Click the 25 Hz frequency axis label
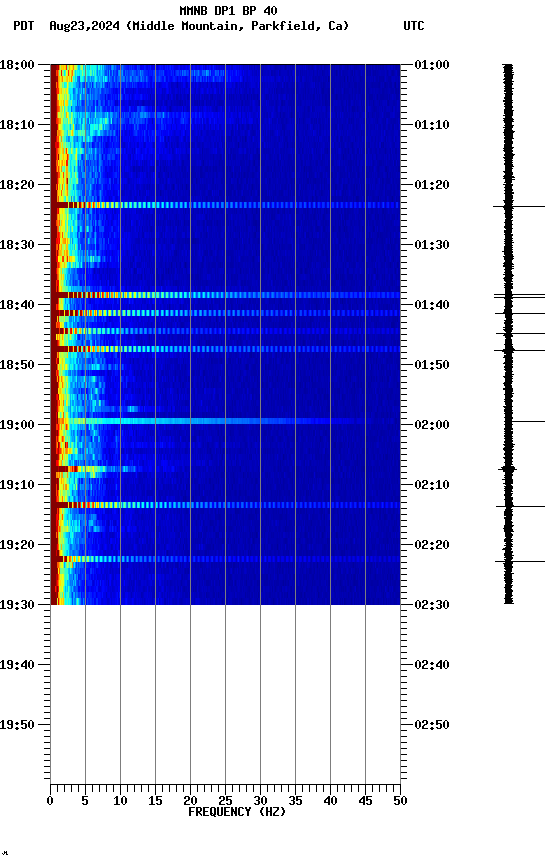The height and width of the screenshot is (864, 552). (225, 801)
